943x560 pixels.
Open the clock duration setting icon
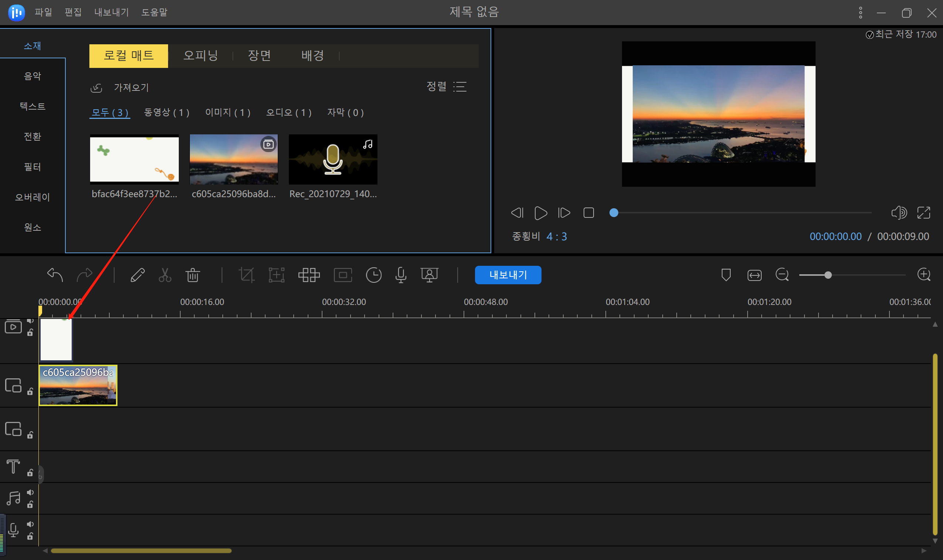point(373,275)
